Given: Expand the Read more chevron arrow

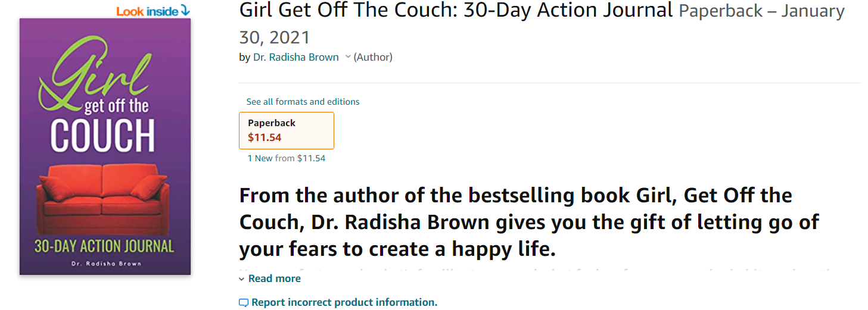Looking at the screenshot, I should point(242,279).
